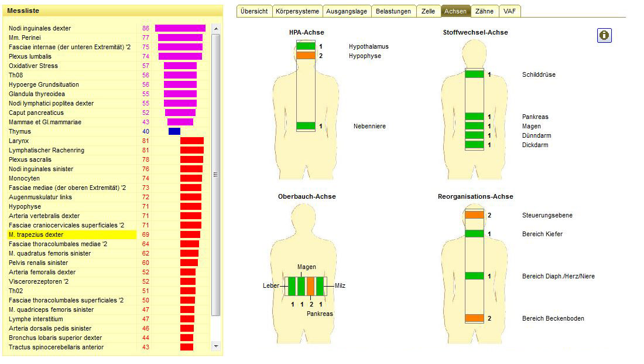Click the green Nebenniere indicator block

306,126
